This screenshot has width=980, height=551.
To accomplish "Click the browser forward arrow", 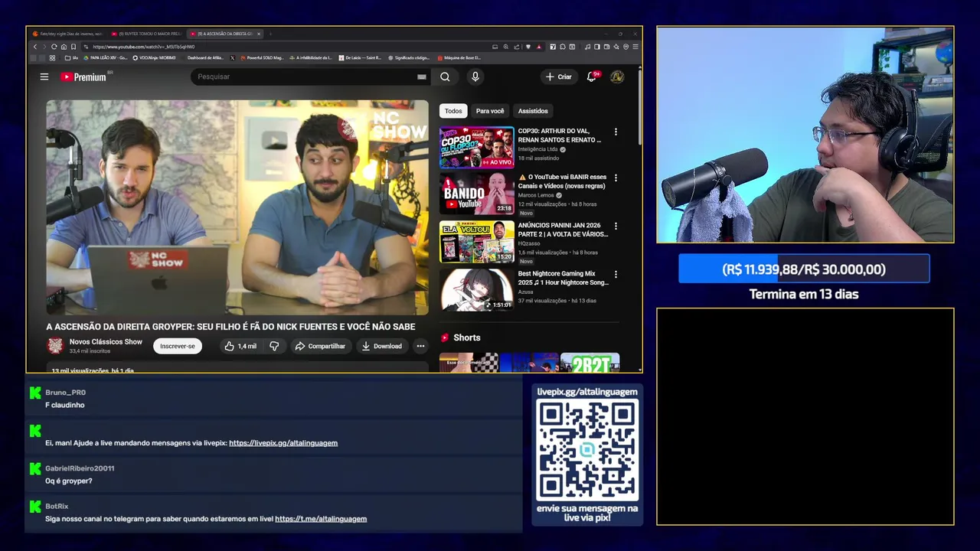I will tap(44, 47).
